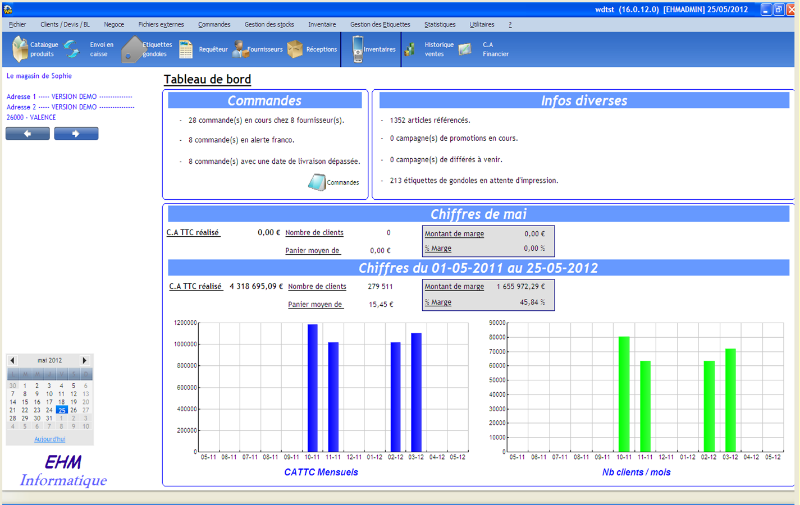This screenshot has height=505, width=800.
Task: Click the Aujourd'hui link below the calendar
Action: pyautogui.click(x=49, y=440)
